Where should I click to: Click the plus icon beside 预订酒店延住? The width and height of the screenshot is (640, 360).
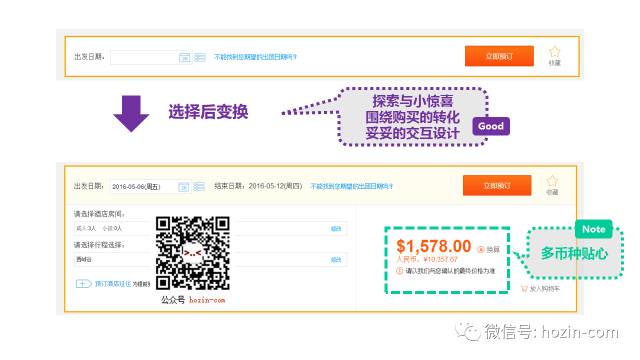pyautogui.click(x=83, y=283)
